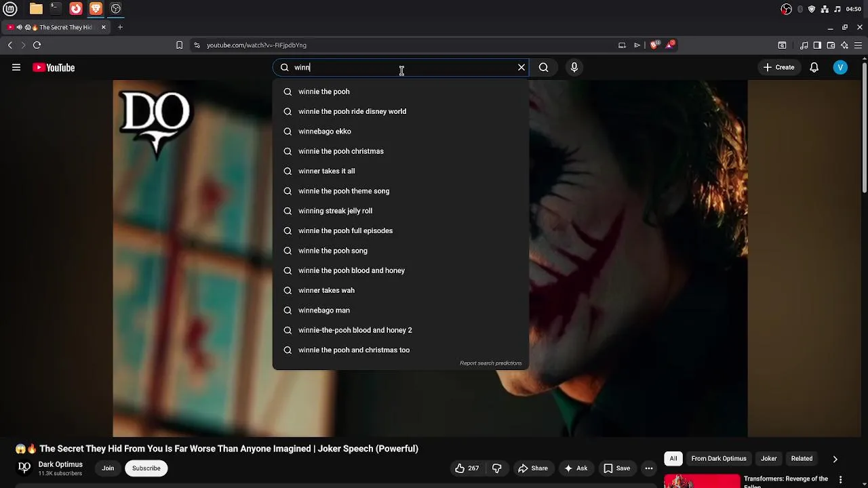Close 'The Secret They Hid' tab
868x488 pixels.
coord(103,27)
